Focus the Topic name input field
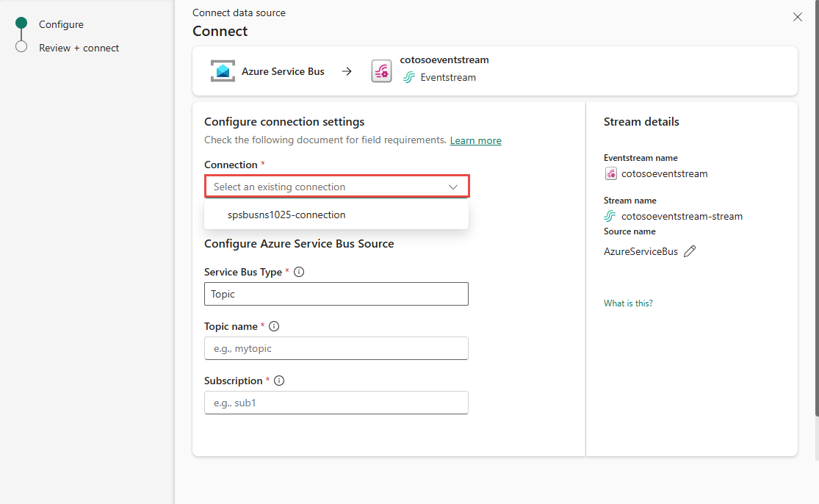 click(x=336, y=348)
